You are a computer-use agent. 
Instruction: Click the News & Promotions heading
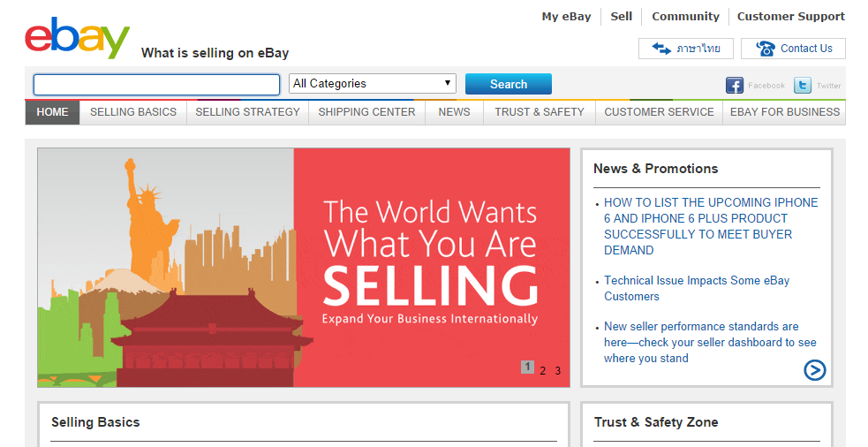[x=655, y=169]
